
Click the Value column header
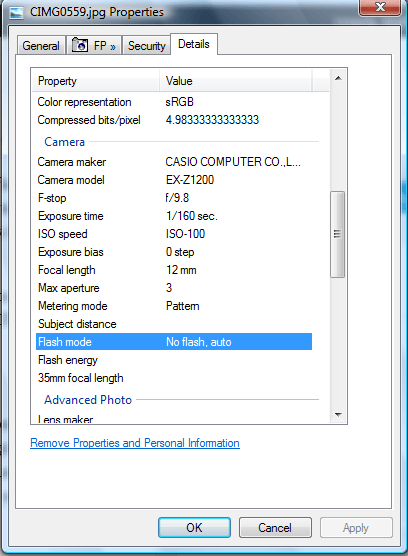point(235,81)
